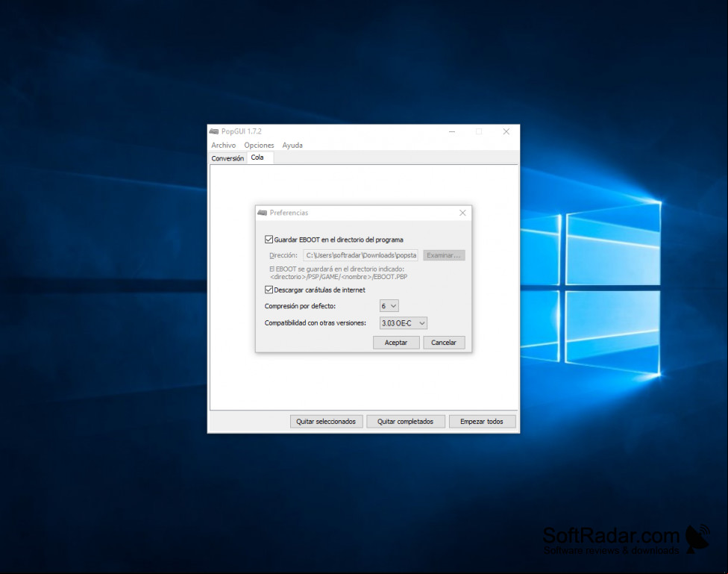728x574 pixels.
Task: Click Quitar completados button
Action: pos(405,422)
